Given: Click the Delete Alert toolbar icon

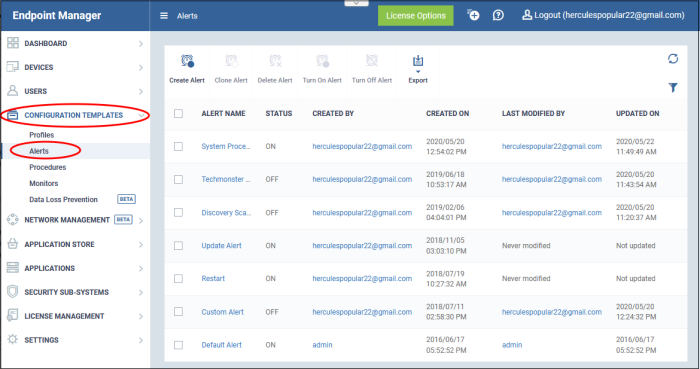Looking at the screenshot, I should click(275, 61).
